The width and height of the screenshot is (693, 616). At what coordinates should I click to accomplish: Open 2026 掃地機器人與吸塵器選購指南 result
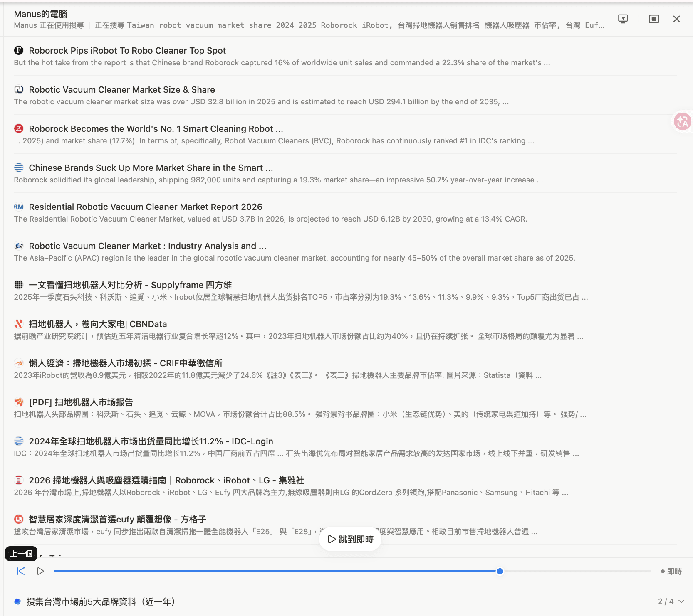pos(167,480)
